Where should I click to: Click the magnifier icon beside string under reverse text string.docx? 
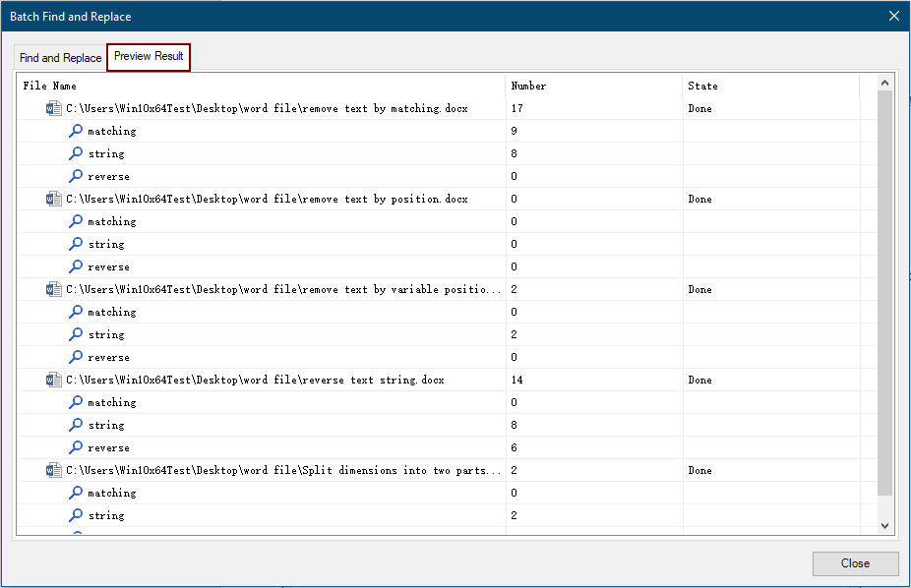77,425
